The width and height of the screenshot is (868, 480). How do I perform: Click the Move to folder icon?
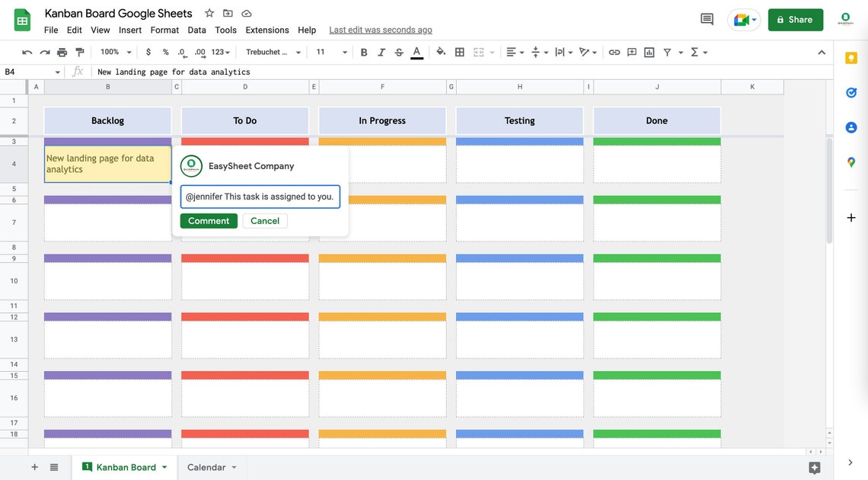pos(228,13)
